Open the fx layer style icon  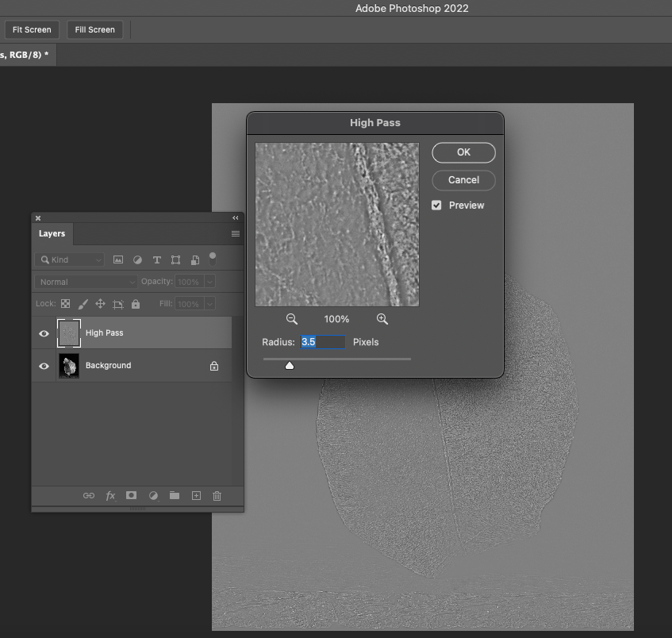click(110, 496)
